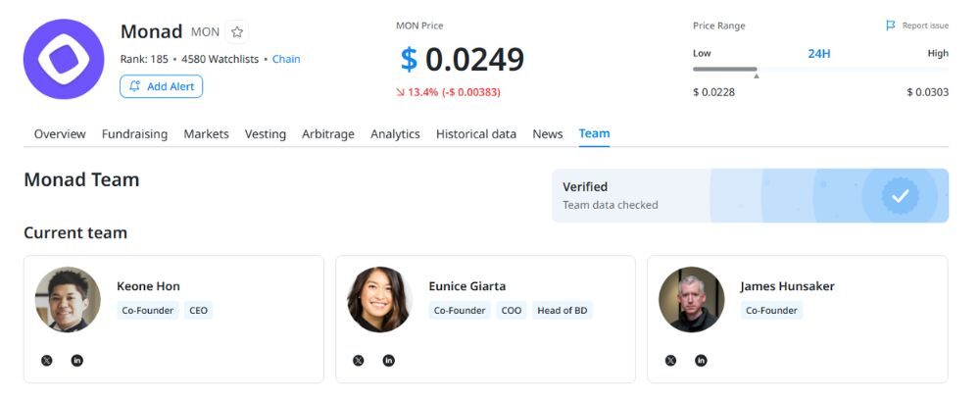
Task: Select the 24H price range period
Action: coord(818,54)
